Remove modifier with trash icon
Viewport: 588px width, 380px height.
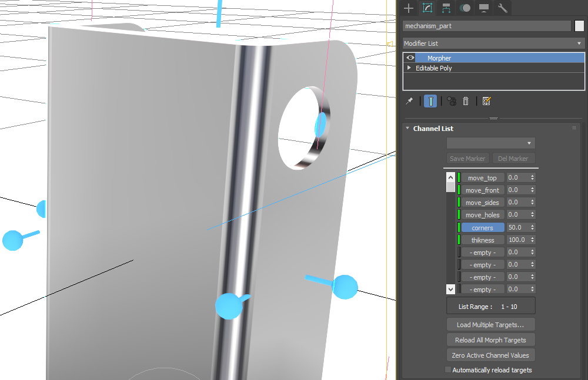(465, 101)
